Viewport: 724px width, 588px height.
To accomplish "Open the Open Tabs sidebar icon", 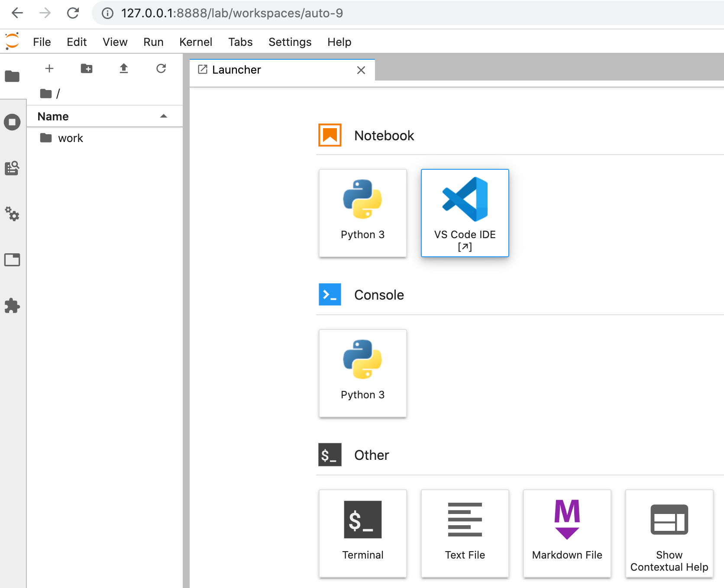I will point(12,260).
